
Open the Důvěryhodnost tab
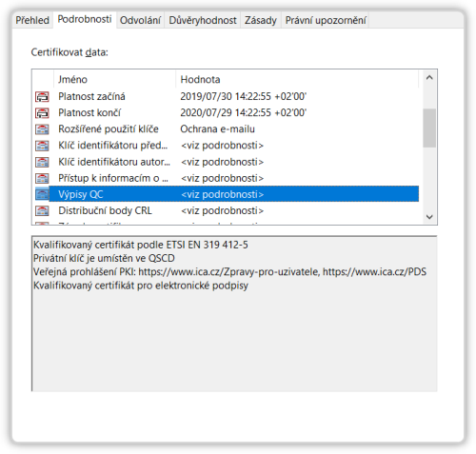tap(203, 20)
